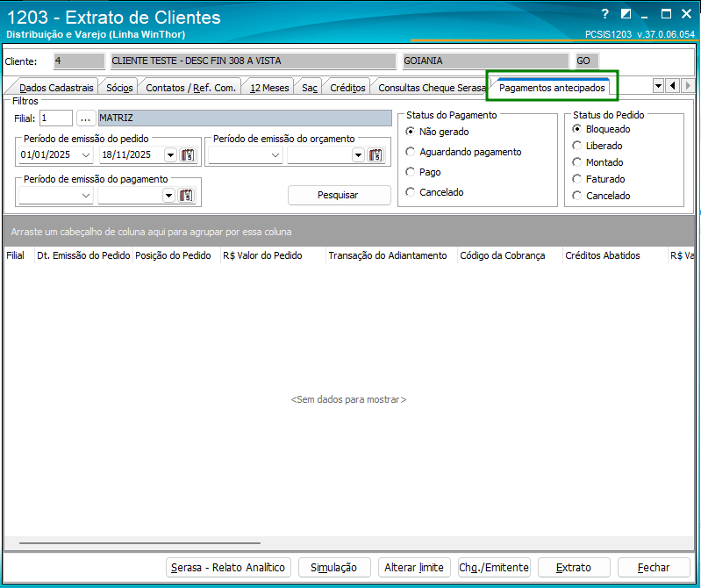Click the Cliente code field
Image resolution: width=701 pixels, height=588 pixels.
tap(79, 61)
